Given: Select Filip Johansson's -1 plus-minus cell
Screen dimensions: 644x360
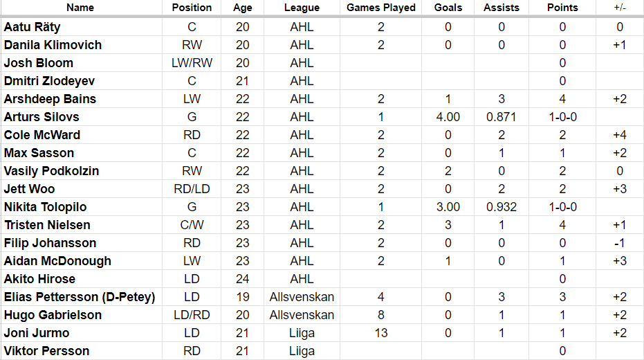Looking at the screenshot, I should point(619,243).
